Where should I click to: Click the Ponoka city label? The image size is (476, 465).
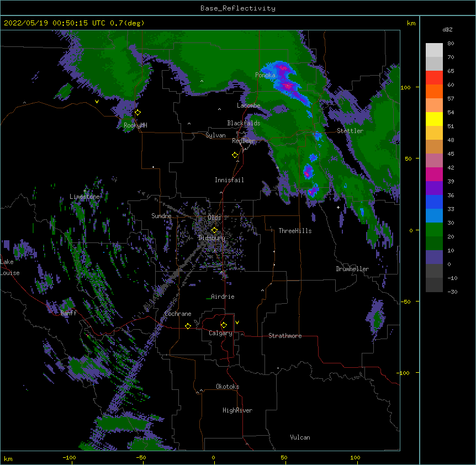pos(265,75)
